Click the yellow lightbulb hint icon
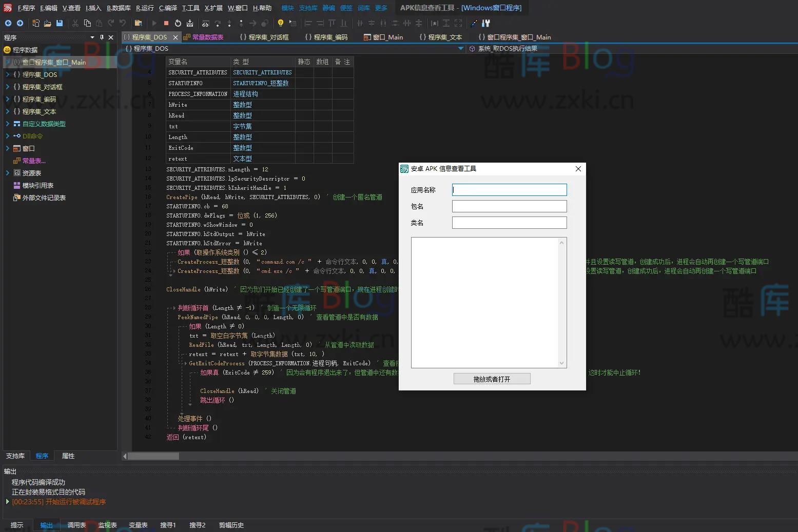 280,23
